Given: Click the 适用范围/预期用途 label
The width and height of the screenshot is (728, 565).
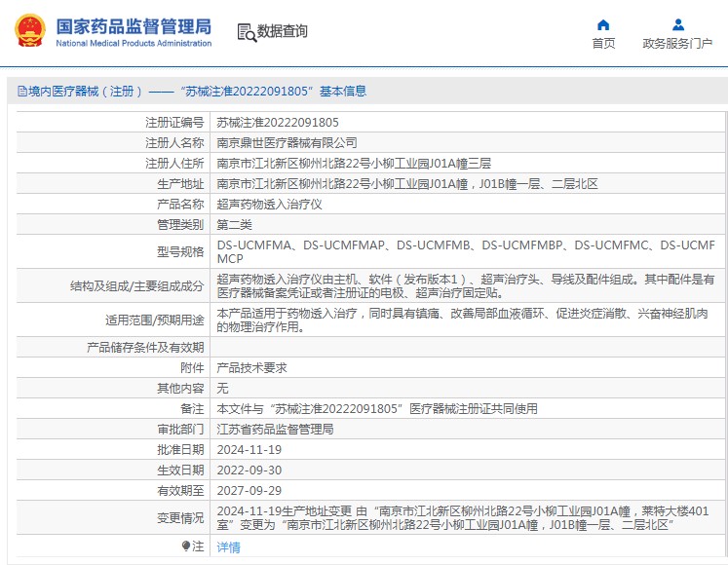Looking at the screenshot, I should pyautogui.click(x=155, y=320).
